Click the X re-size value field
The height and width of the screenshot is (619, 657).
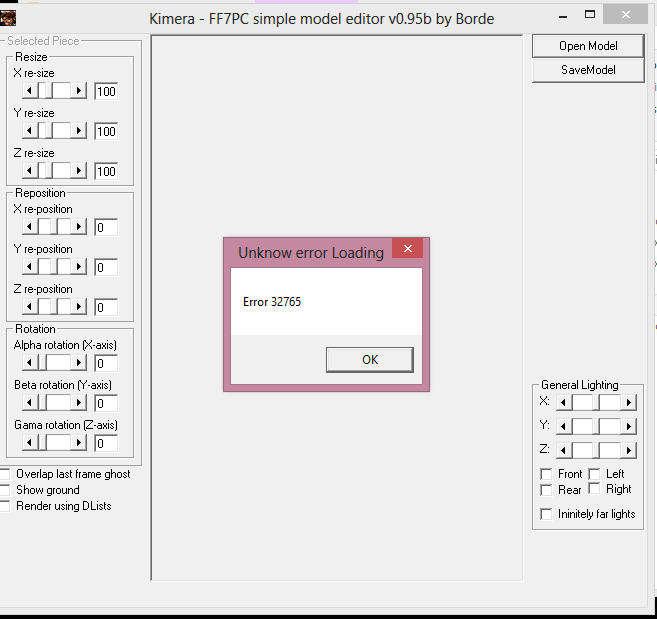[106, 91]
